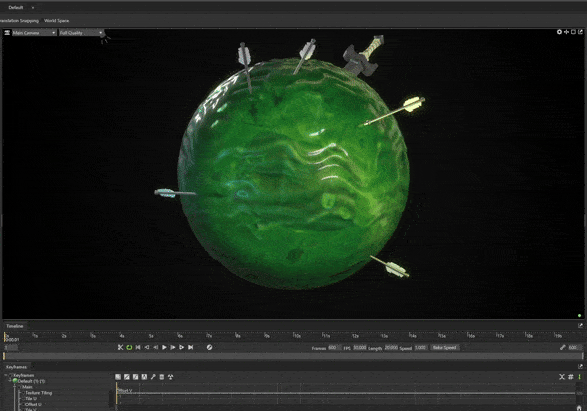The image size is (587, 411).
Task: Play the animation
Action: tap(164, 347)
